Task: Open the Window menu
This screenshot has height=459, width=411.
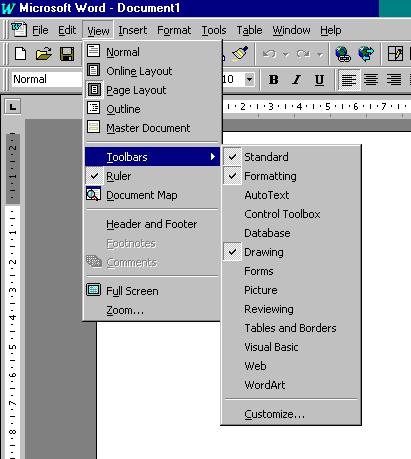Action: click(x=291, y=30)
